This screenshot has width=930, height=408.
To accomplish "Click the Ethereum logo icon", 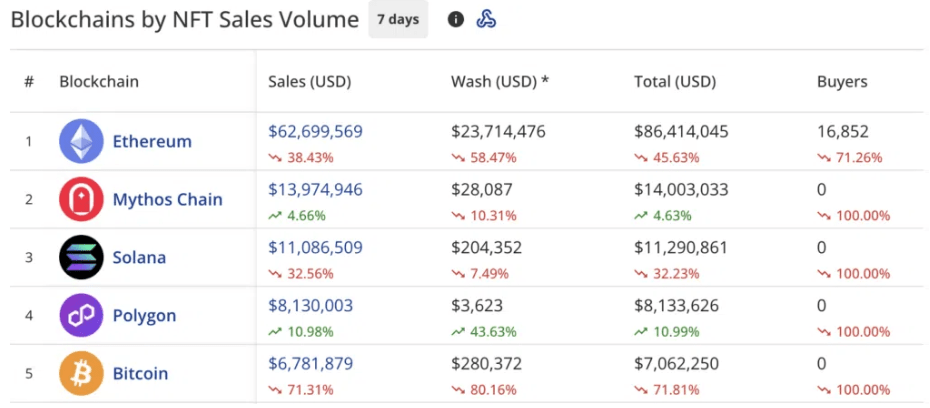I will [x=81, y=141].
